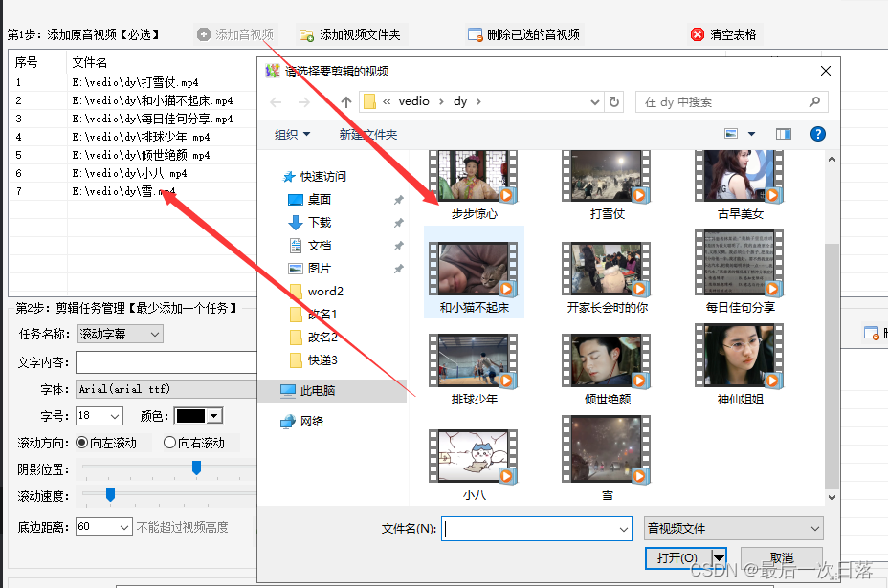Close the 请选择要剪辑的视频 dialog
This screenshot has height=588, width=888.
826,71
